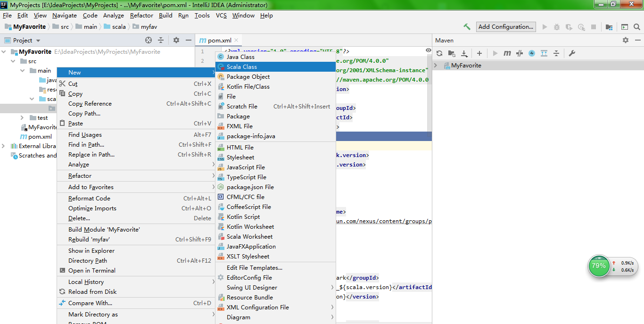Click Add Configuration button
The image size is (644, 324).
[x=506, y=27]
